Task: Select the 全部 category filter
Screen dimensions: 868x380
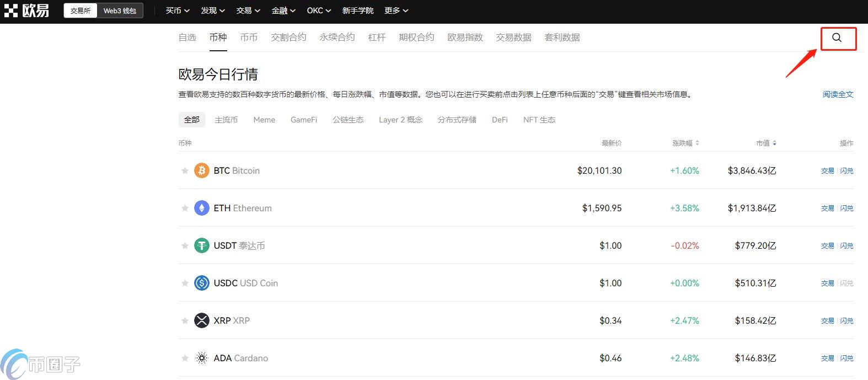Action: tap(192, 120)
